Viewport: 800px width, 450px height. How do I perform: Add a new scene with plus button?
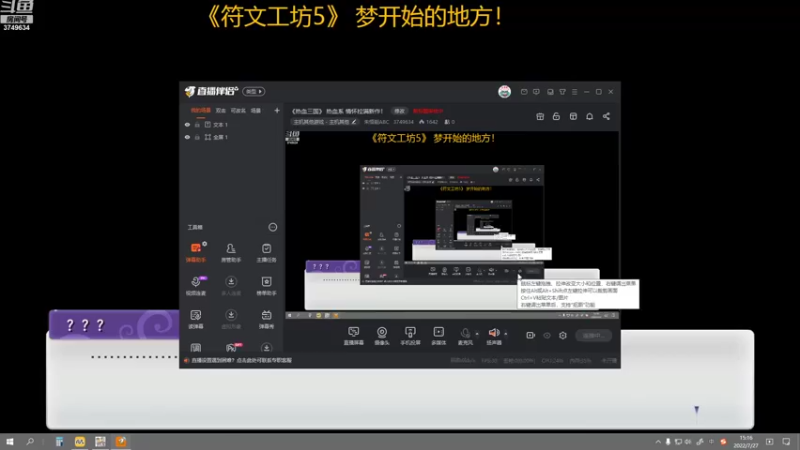coord(277,110)
